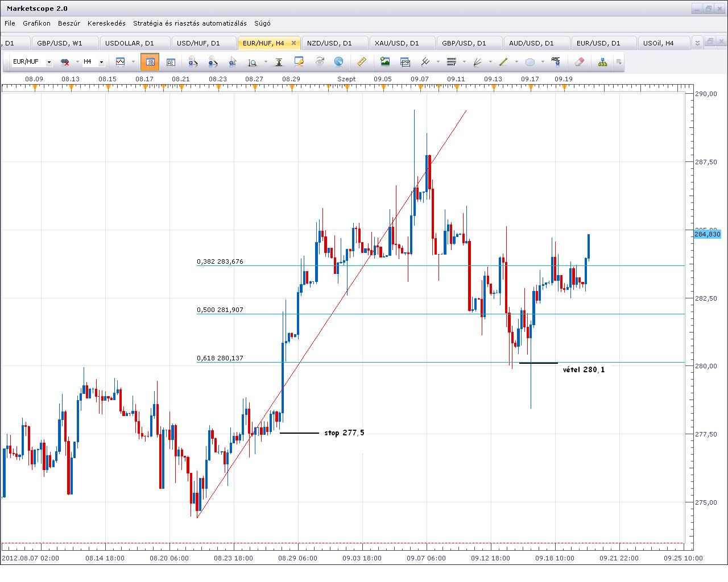
Task: Click the auto-fit vertical scale icon
Action: coord(279,62)
